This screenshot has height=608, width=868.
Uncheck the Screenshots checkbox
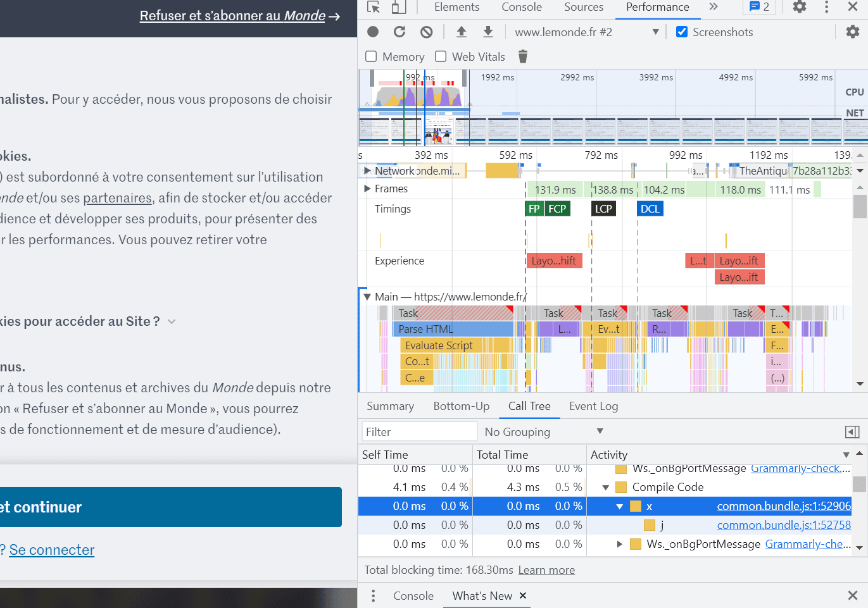click(682, 32)
